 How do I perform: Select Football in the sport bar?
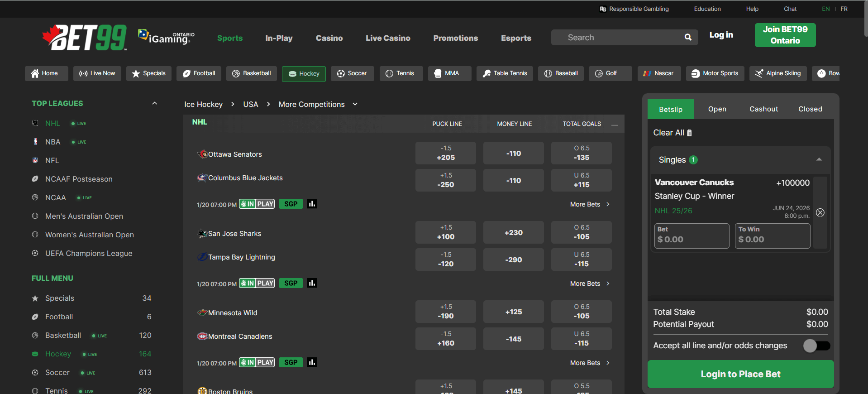199,73
